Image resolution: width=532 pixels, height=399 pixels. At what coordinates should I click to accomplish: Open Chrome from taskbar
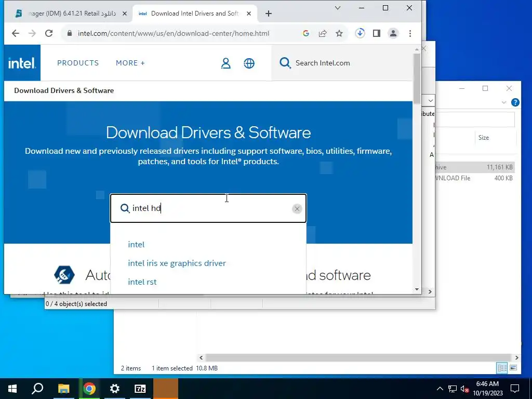89,389
